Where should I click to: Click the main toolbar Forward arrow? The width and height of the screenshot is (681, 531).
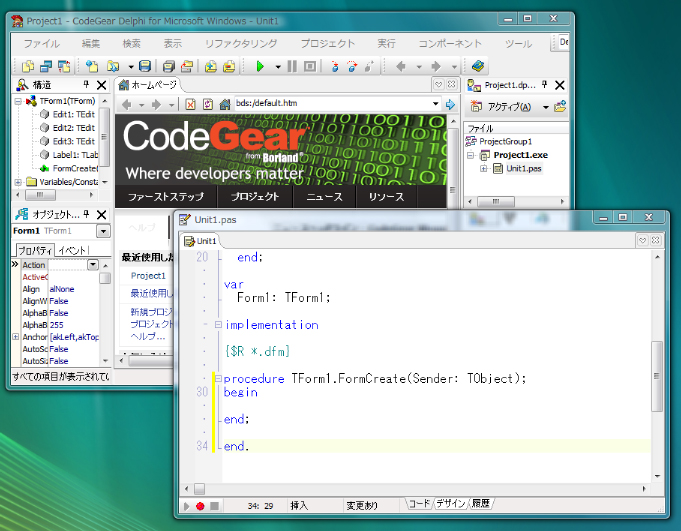436,66
